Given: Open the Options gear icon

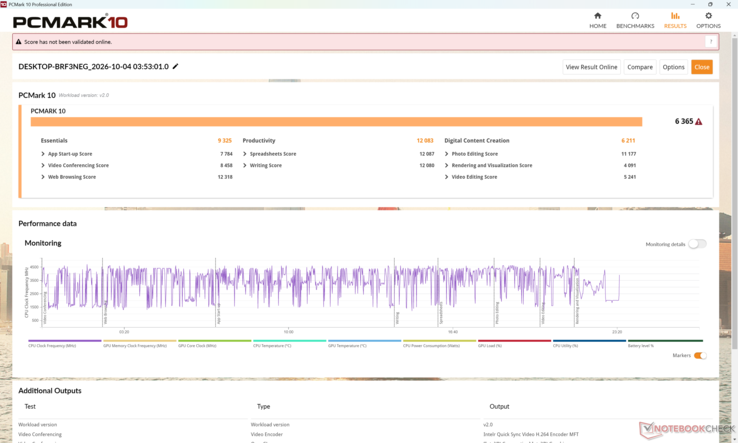Looking at the screenshot, I should click(x=708, y=16).
